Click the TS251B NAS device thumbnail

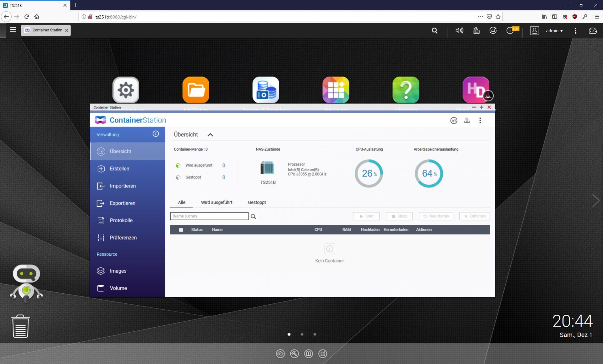pos(267,168)
